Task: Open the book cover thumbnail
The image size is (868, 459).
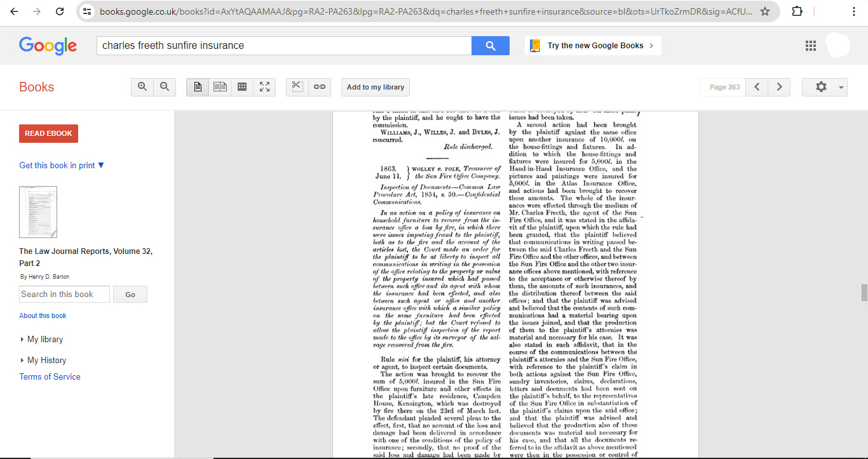Action: (38, 212)
